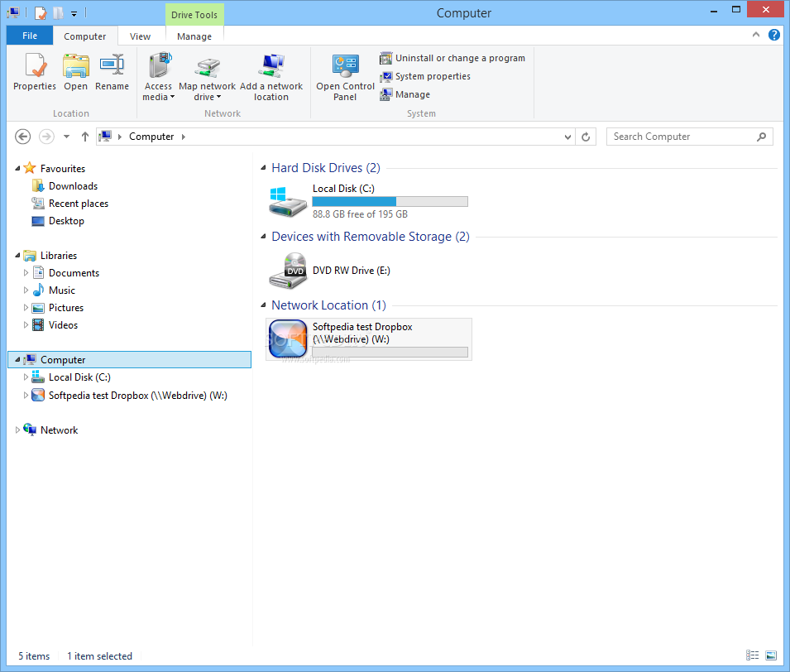Switch to large icons view in status bar
790x672 pixels.
[771, 655]
